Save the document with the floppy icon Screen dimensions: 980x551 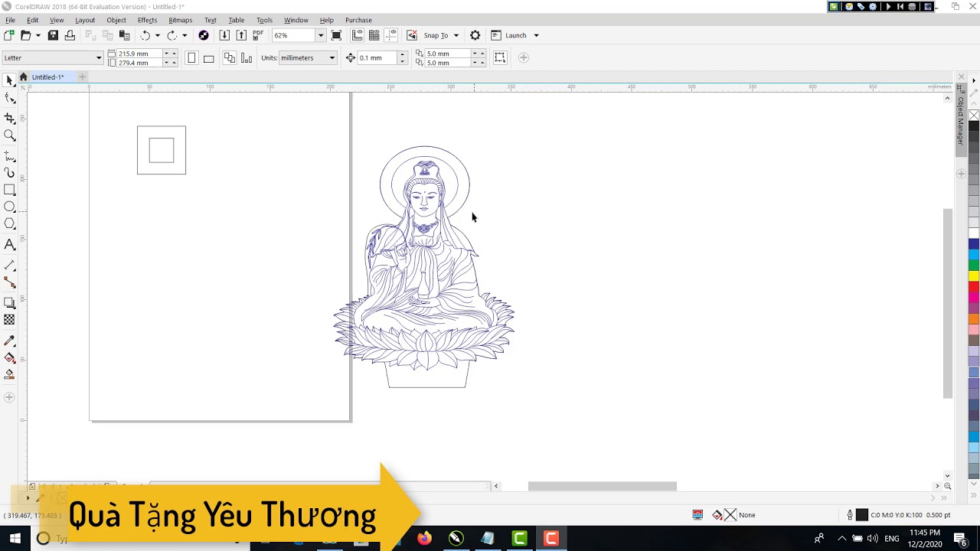click(53, 35)
